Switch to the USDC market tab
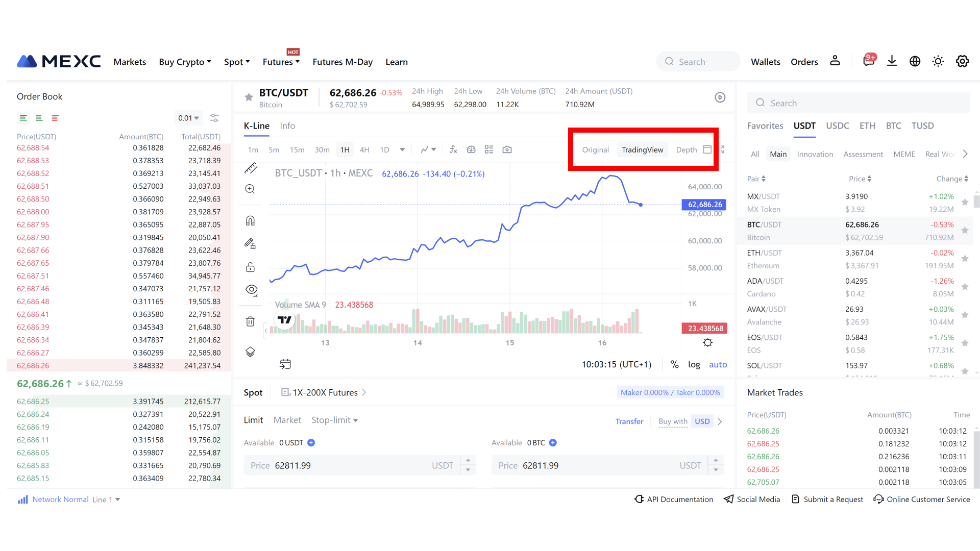Image resolution: width=980 pixels, height=551 pixels. pyautogui.click(x=837, y=126)
